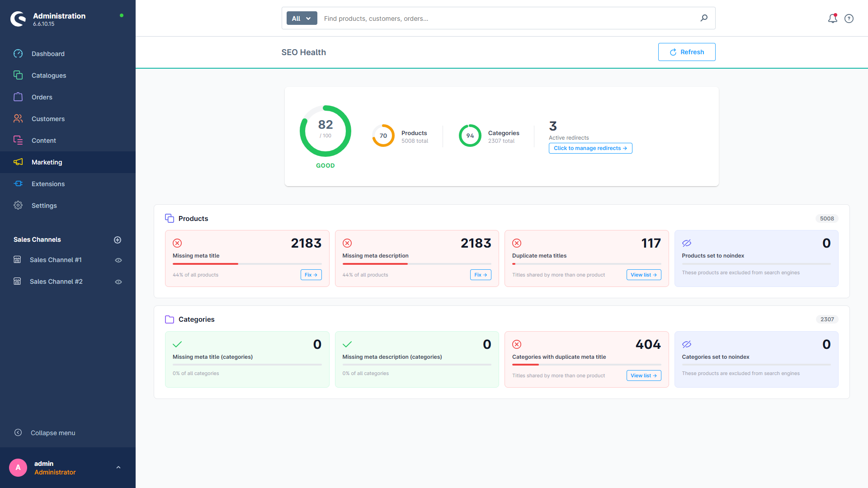Click the Fix button for missing meta titles
Image resolution: width=868 pixels, height=488 pixels.
point(311,274)
